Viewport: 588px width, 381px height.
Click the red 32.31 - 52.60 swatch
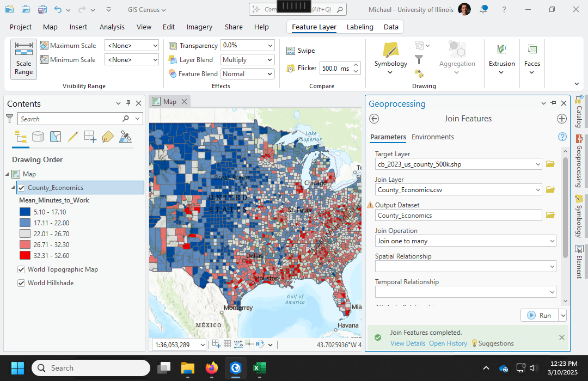click(25, 255)
